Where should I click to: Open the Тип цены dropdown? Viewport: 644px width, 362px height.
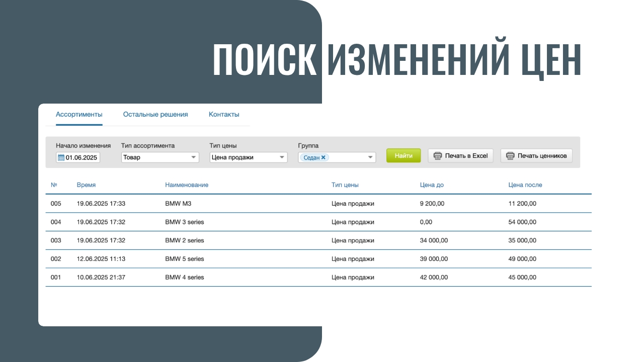click(x=282, y=157)
